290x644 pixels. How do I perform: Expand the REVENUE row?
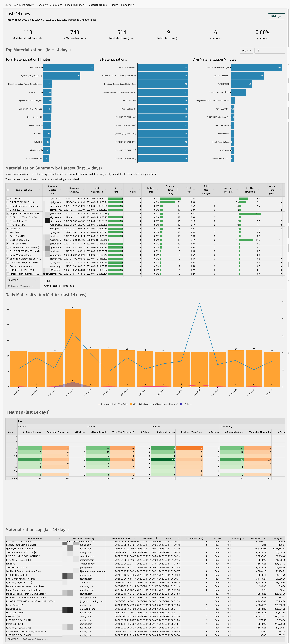[x=8, y=228]
